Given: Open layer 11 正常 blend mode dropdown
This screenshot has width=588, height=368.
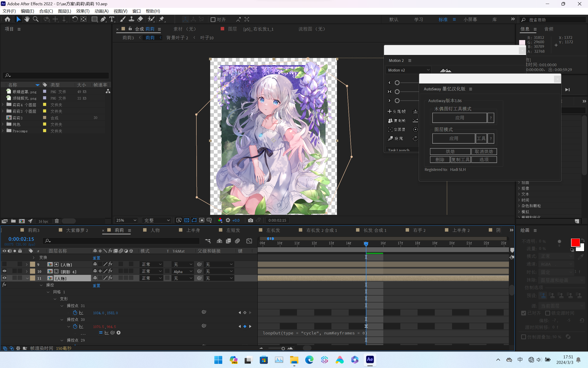Looking at the screenshot, I should [151, 278].
